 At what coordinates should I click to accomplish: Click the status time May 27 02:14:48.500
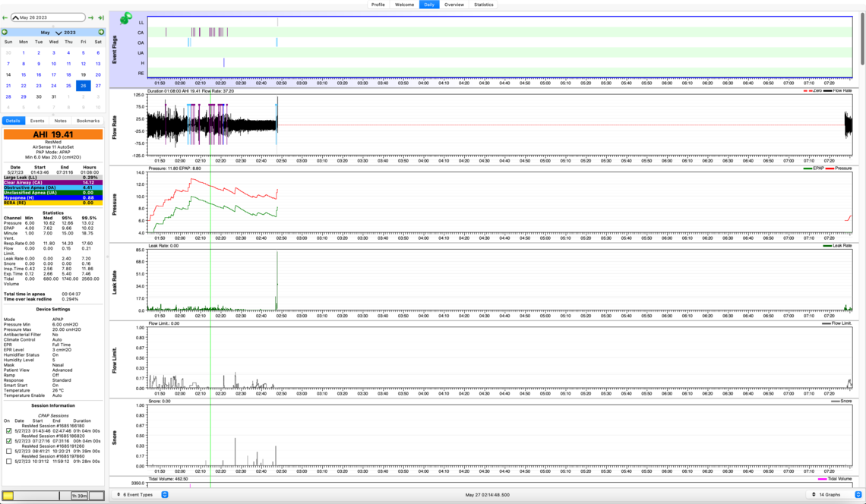tap(487, 495)
